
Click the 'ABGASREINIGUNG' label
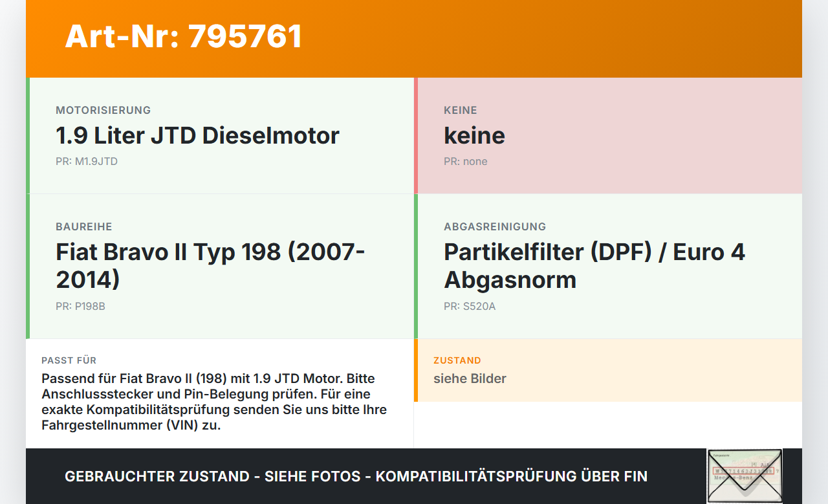tap(495, 226)
